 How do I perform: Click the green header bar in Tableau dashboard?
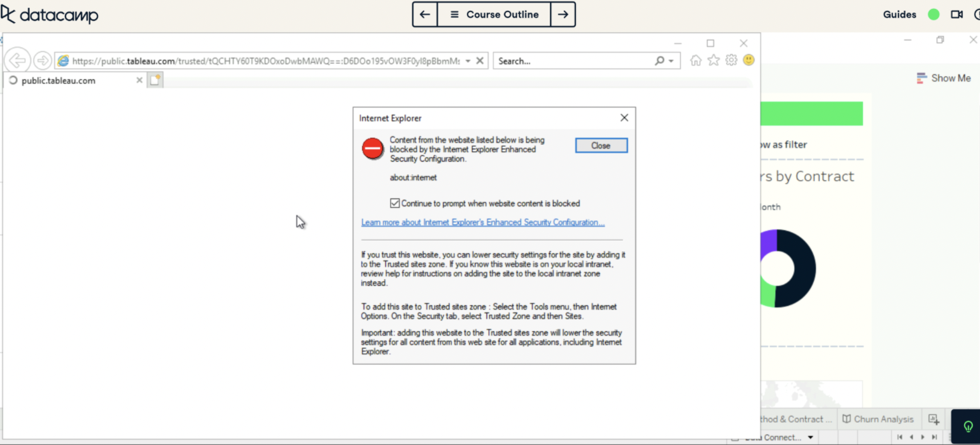(812, 114)
